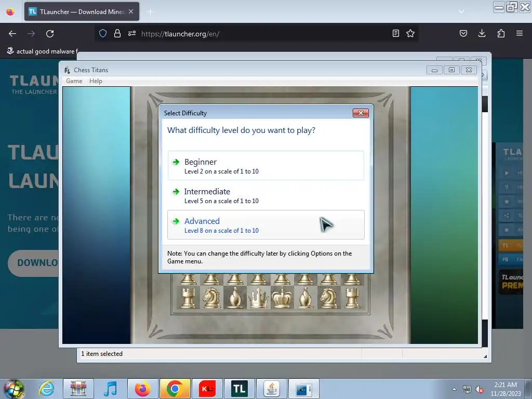The width and height of the screenshot is (532, 399).
Task: Open the music note app in taskbar
Action: 110,389
